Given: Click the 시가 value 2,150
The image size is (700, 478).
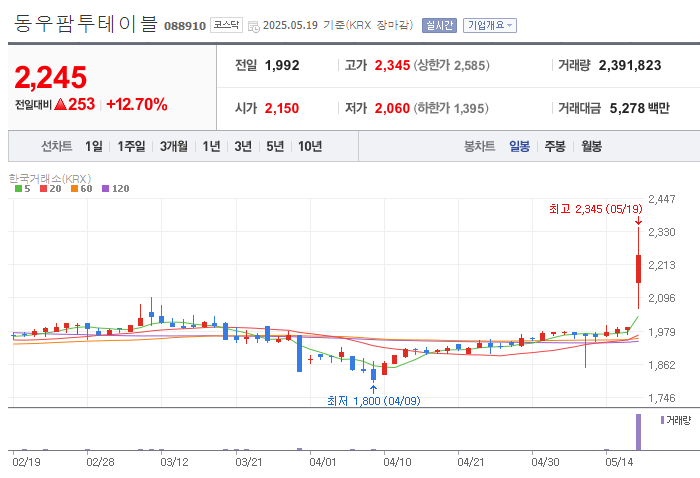Looking at the screenshot, I should click(282, 108).
